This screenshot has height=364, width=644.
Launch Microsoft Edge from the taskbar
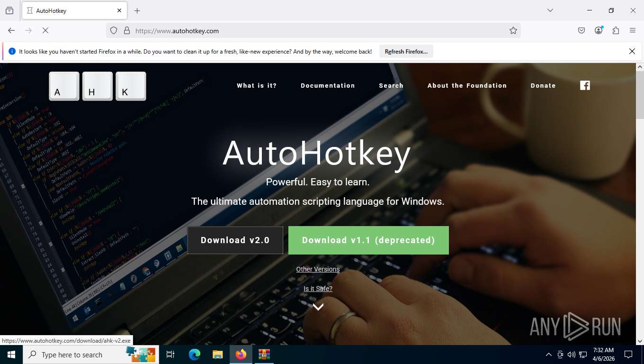click(x=195, y=355)
